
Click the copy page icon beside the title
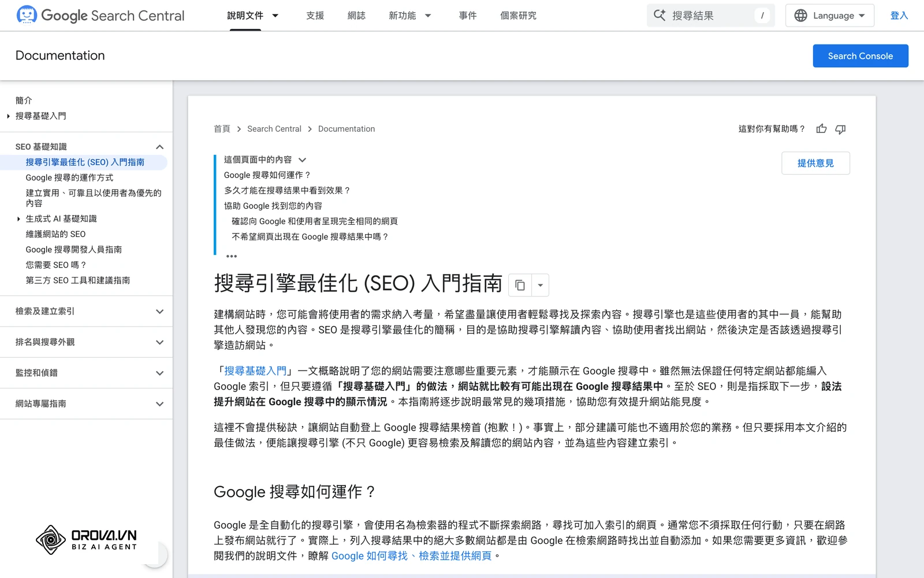coord(520,285)
